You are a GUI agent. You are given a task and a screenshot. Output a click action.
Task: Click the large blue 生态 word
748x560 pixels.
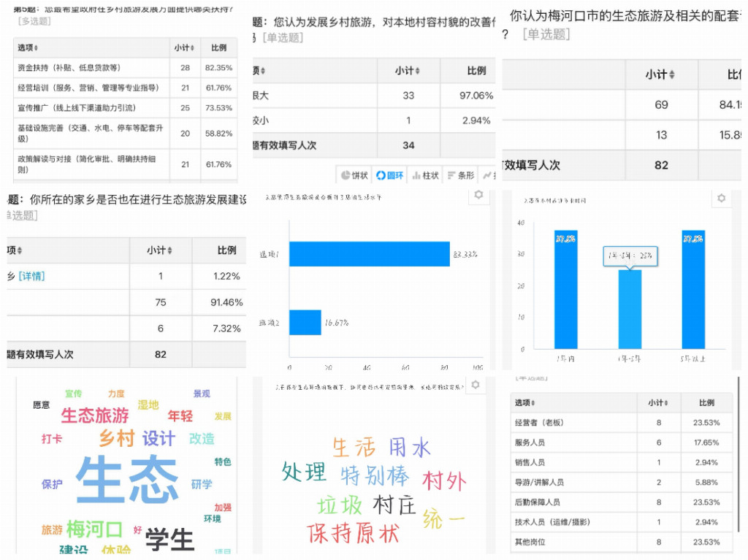tap(126, 480)
